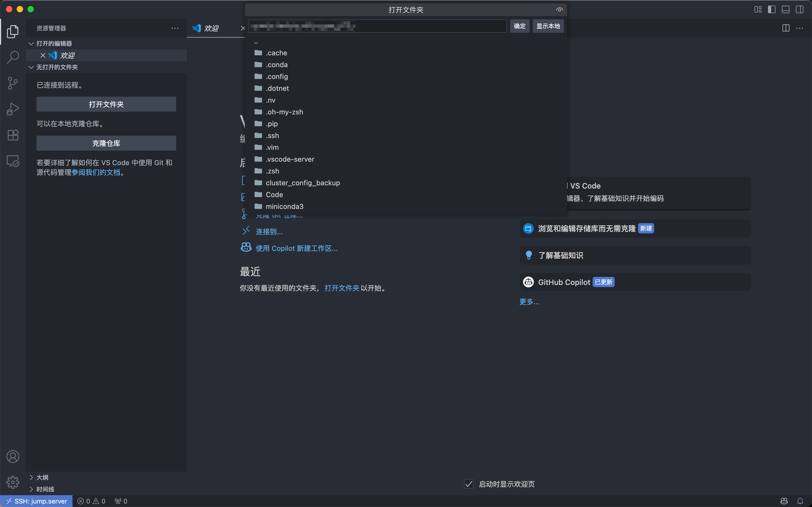The height and width of the screenshot is (507, 812).
Task: Select the .vscode-server folder entry
Action: point(290,159)
